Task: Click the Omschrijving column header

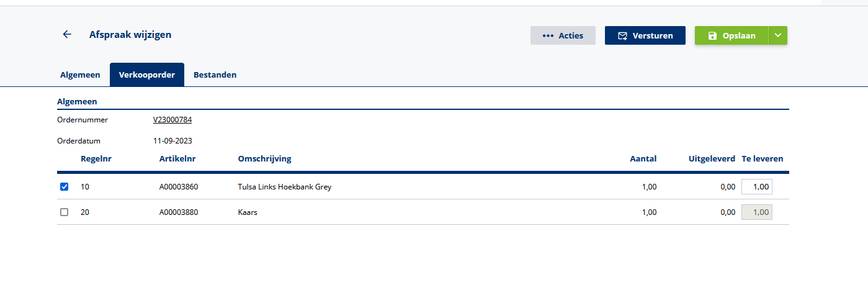Action: coord(264,159)
